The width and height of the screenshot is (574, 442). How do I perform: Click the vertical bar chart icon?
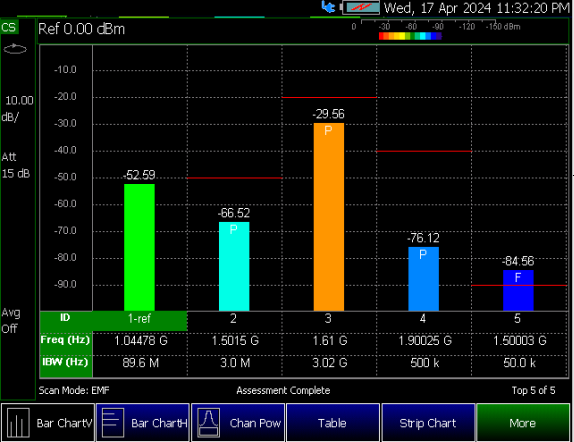click(x=18, y=423)
